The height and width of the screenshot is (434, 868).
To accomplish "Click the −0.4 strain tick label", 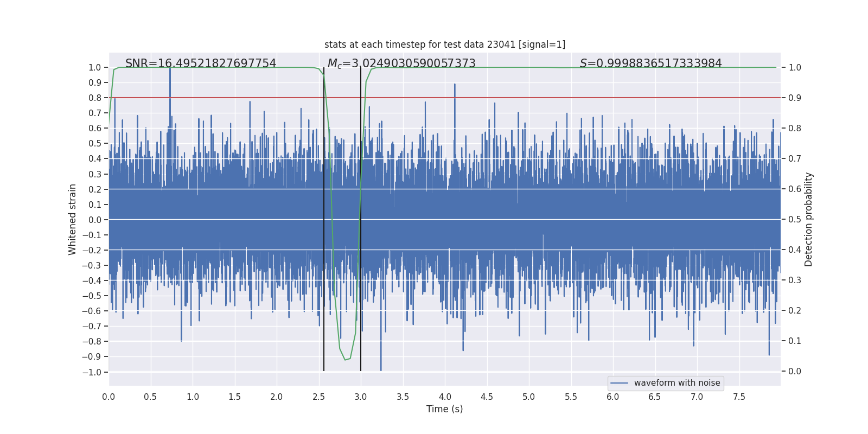I will [92, 280].
